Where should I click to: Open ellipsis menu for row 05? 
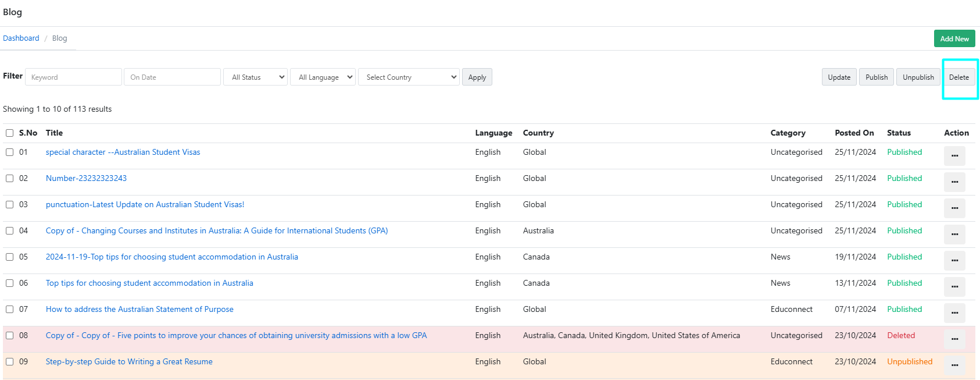[x=954, y=260]
